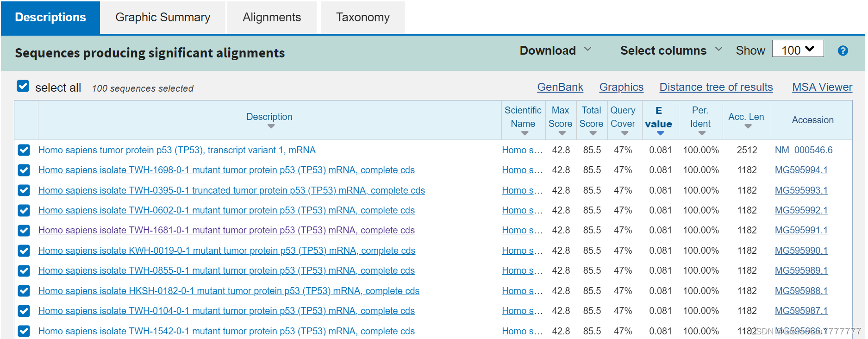Open accession MG595992.1
Image resolution: width=868 pixels, height=339 pixels.
click(801, 210)
